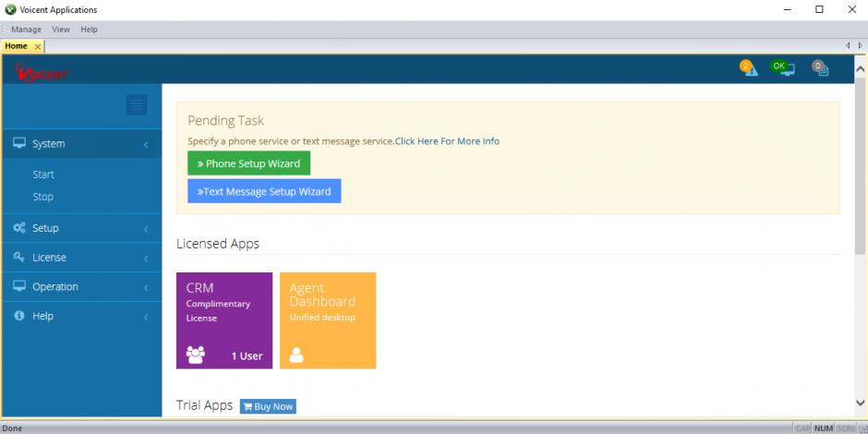Click the vertical scrollbar thumb
Viewport: 868px width, 434px height.
click(x=861, y=166)
